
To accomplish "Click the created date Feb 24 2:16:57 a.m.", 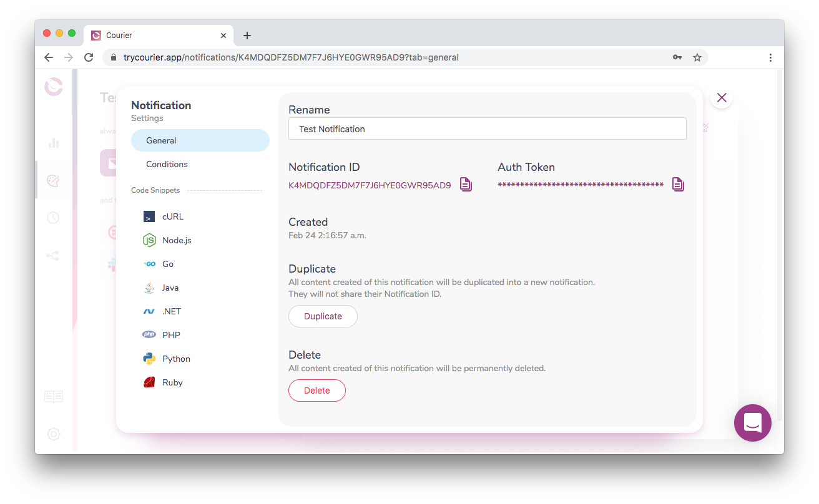I will pos(327,236).
